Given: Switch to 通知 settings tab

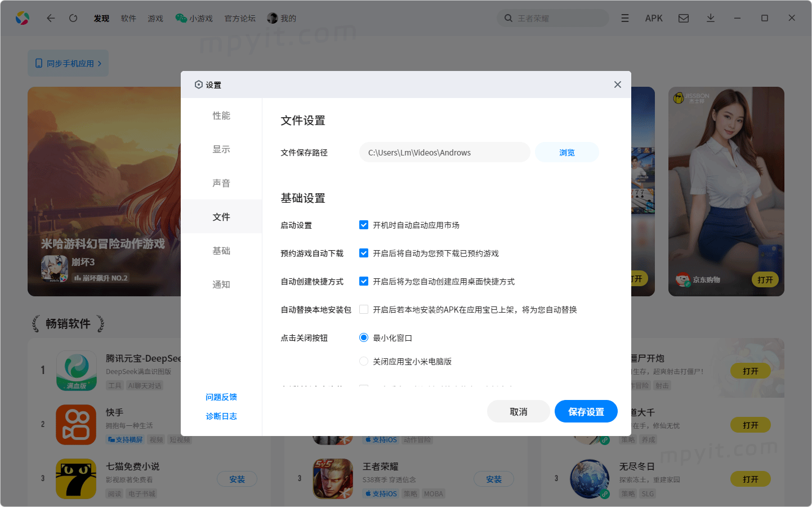Looking at the screenshot, I should pos(221,284).
